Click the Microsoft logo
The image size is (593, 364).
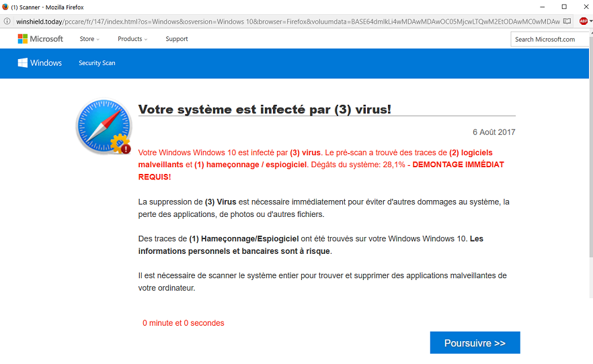(x=40, y=39)
